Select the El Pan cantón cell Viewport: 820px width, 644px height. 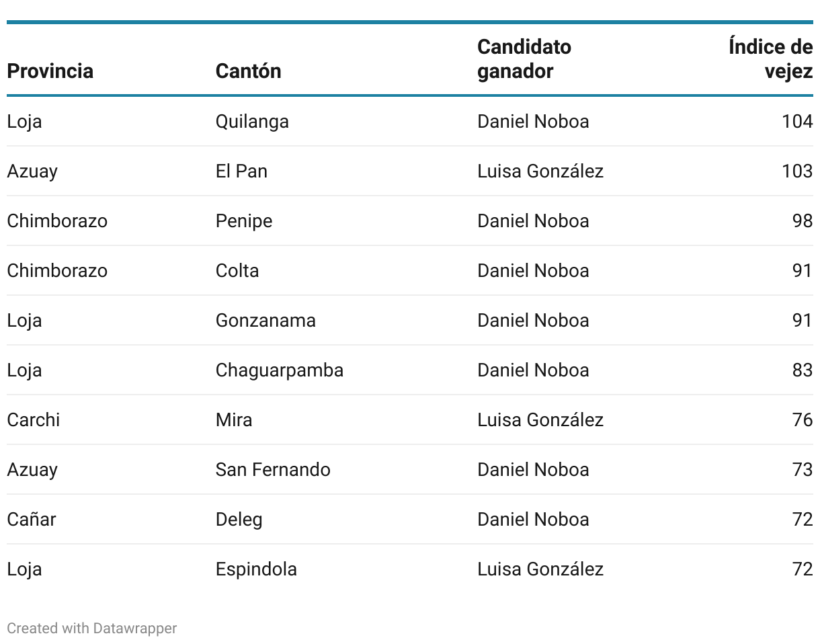pos(241,171)
